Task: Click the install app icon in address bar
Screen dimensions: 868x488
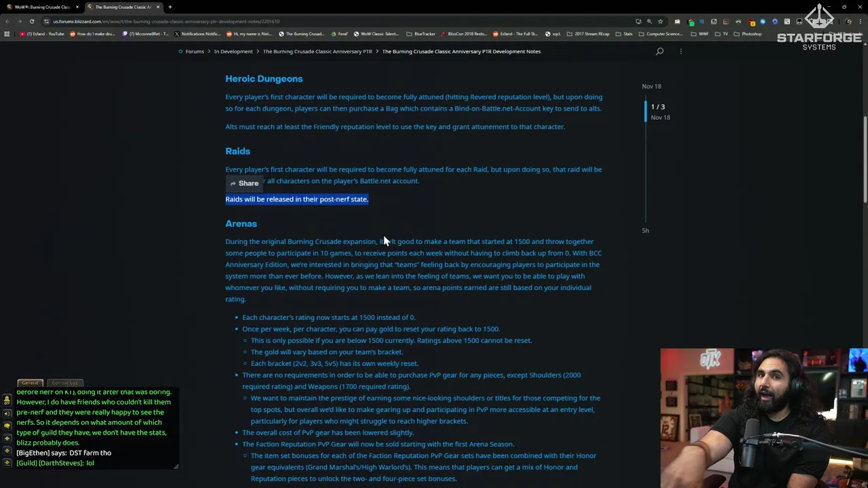Action: click(638, 21)
